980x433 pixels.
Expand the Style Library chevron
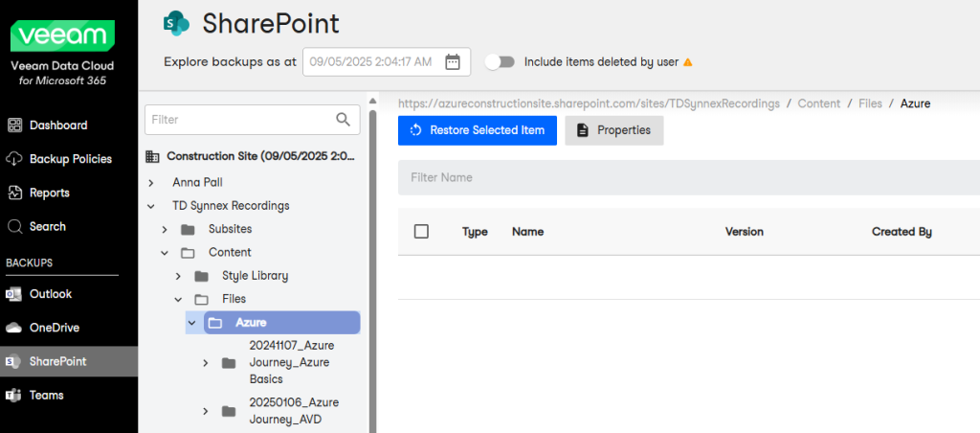point(178,276)
